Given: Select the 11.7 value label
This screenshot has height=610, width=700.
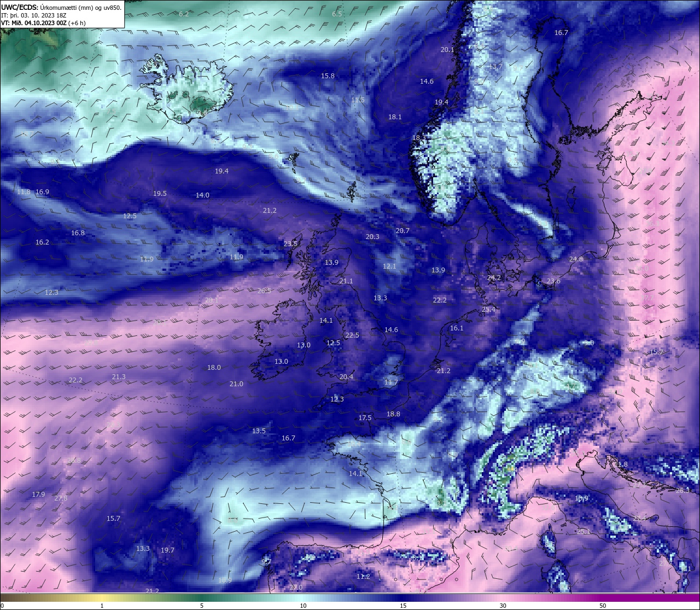Looking at the screenshot, I should pos(391,382).
